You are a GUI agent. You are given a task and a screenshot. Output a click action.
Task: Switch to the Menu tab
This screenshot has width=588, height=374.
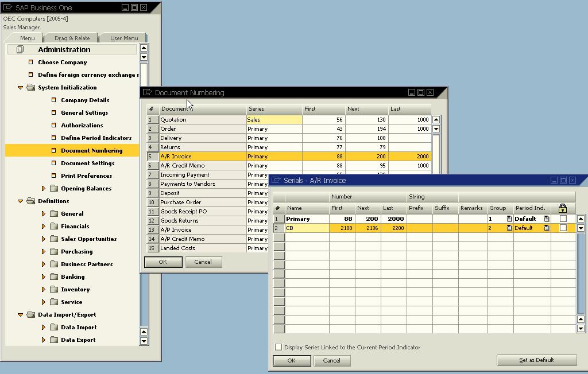pyautogui.click(x=27, y=38)
